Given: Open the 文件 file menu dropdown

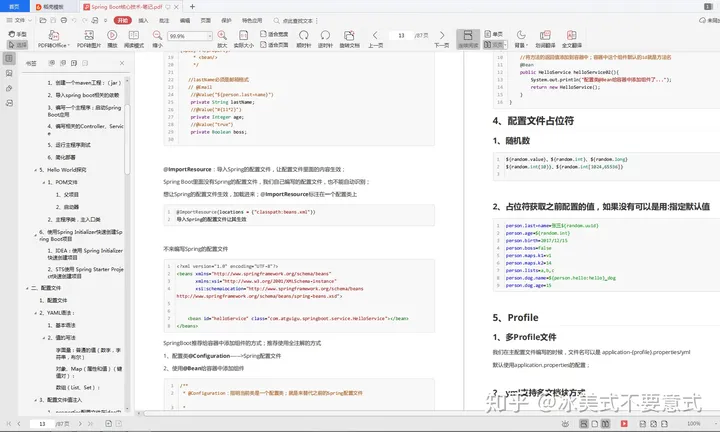Looking at the screenshot, I should coord(19,20).
